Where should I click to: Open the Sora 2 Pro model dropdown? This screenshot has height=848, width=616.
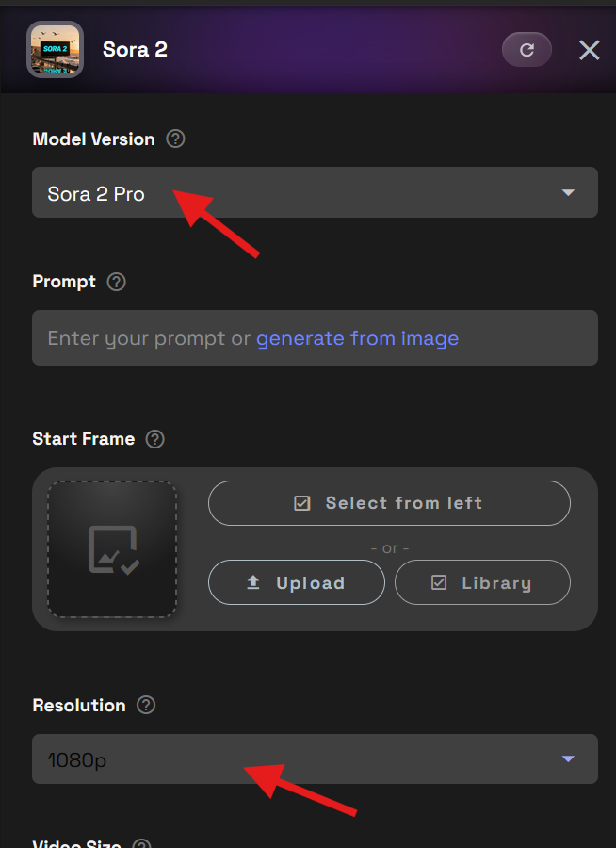click(315, 193)
